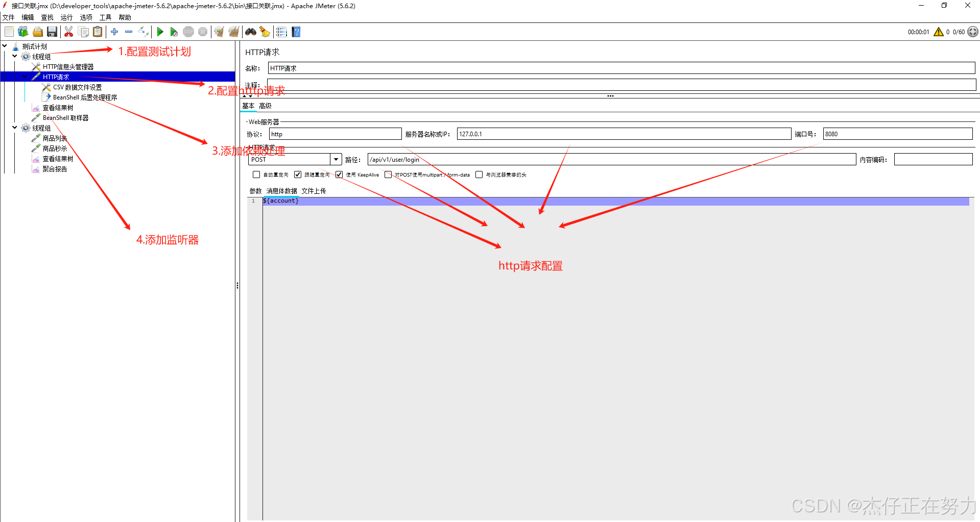Open the 查找 menu
Viewport: 980px width, 522px height.
coord(47,17)
